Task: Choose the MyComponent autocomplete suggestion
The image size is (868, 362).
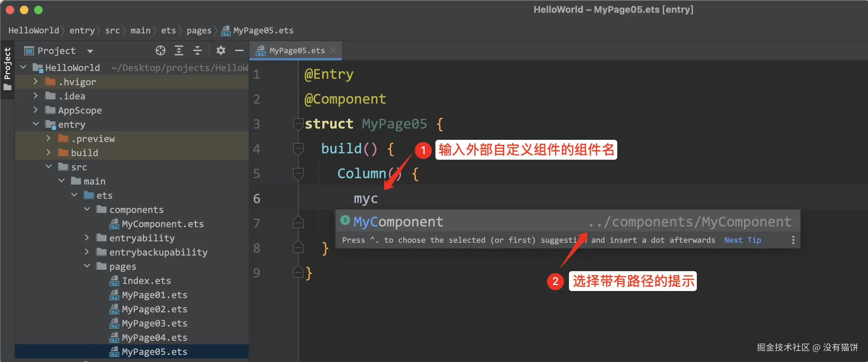Action: 568,222
